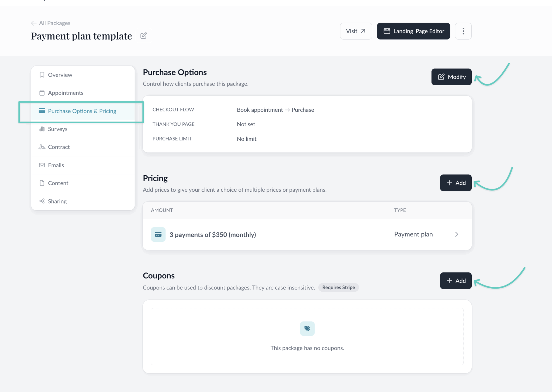Click the credit card icon on the $350 pricing row
552x392 pixels.
158,234
